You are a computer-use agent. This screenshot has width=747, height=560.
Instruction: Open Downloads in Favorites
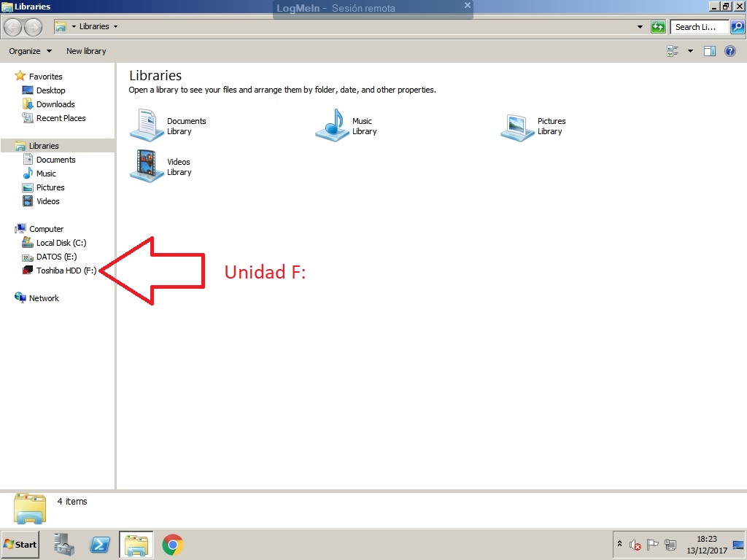tap(49, 104)
